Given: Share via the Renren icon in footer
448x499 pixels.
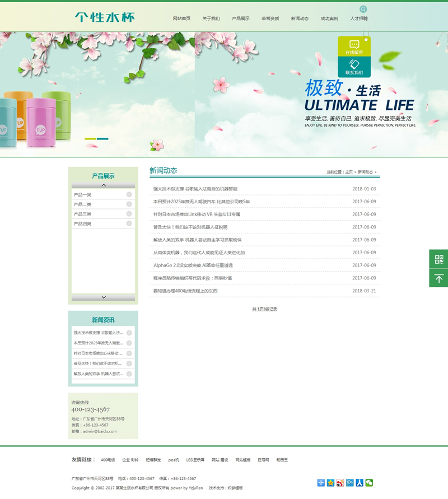Looking at the screenshot, I should (360, 483).
